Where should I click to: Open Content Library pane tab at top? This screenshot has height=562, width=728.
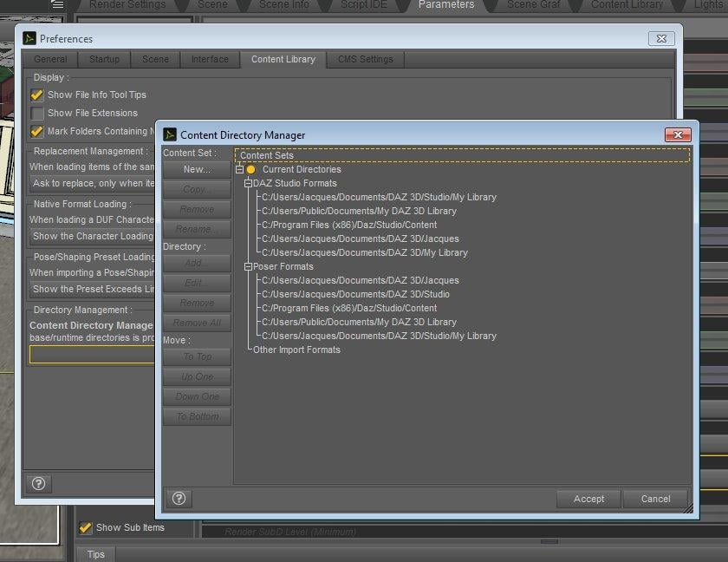click(x=627, y=4)
